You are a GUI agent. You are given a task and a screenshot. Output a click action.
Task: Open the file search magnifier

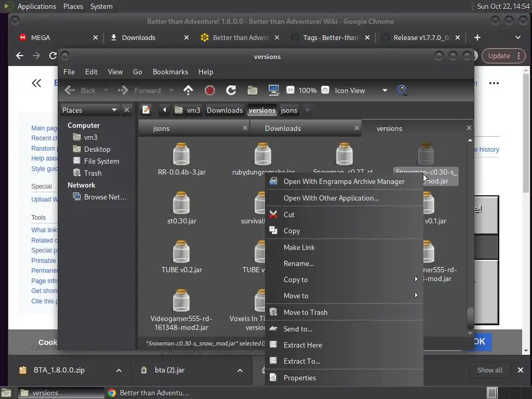(402, 90)
